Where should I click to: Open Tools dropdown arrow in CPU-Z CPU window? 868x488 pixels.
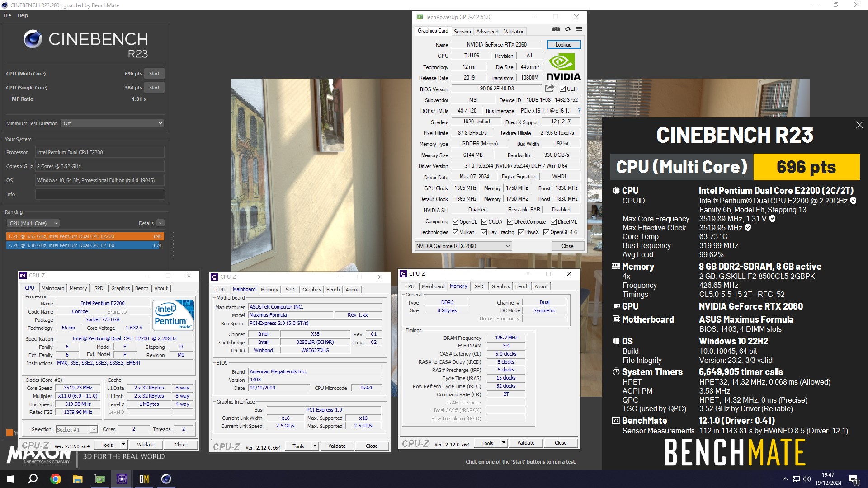(123, 445)
